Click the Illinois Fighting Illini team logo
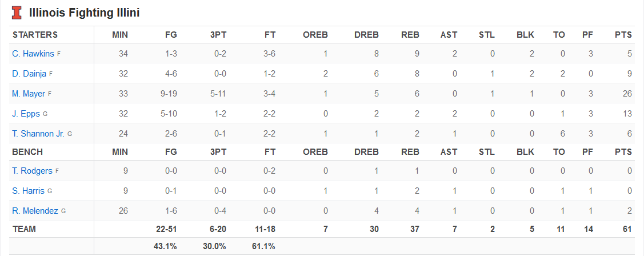 (17, 13)
